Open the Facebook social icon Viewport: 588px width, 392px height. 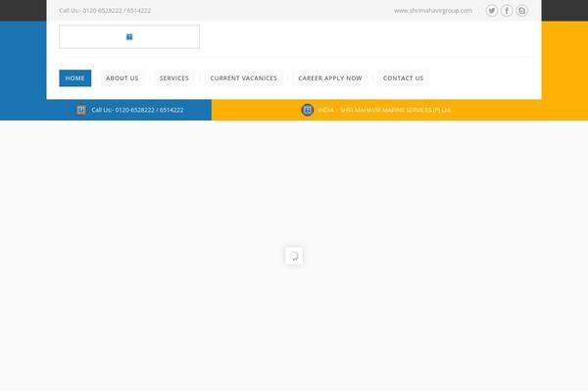(507, 11)
